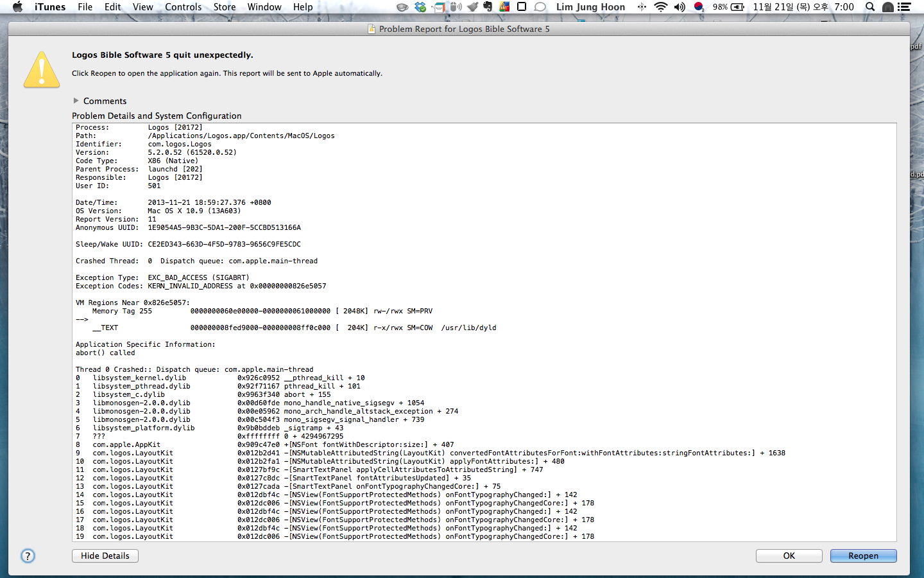Screen dimensions: 924x578
Task: Open the Controls menu
Action: (x=184, y=7)
